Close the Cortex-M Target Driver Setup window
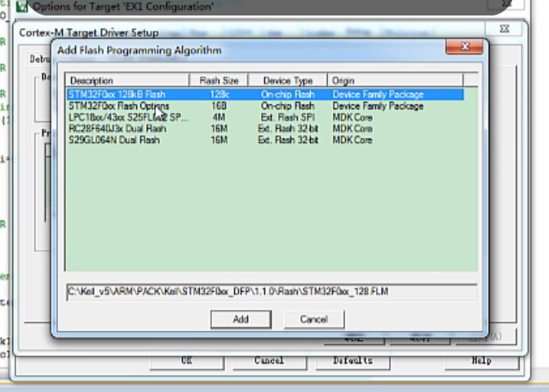This screenshot has height=392, width=549. (504, 29)
